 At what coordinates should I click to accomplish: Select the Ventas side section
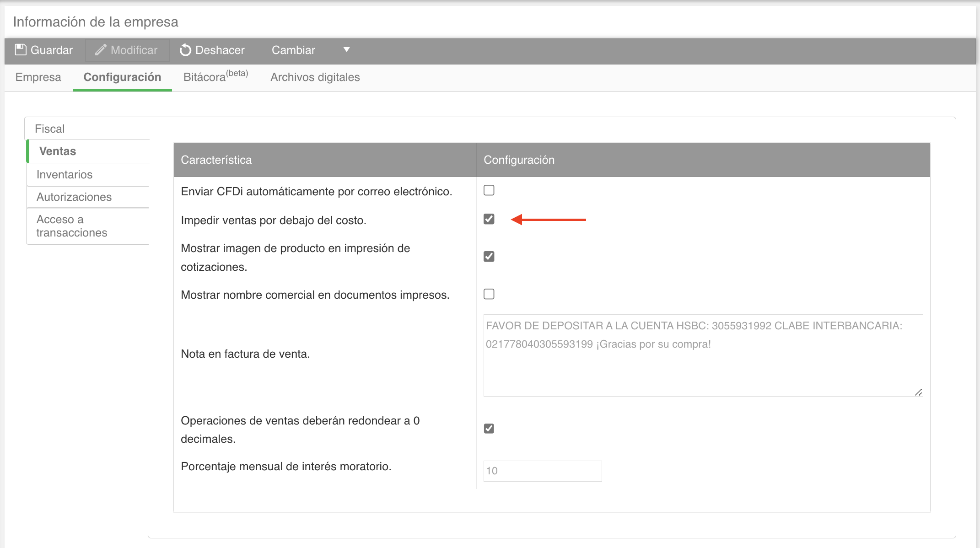point(87,151)
